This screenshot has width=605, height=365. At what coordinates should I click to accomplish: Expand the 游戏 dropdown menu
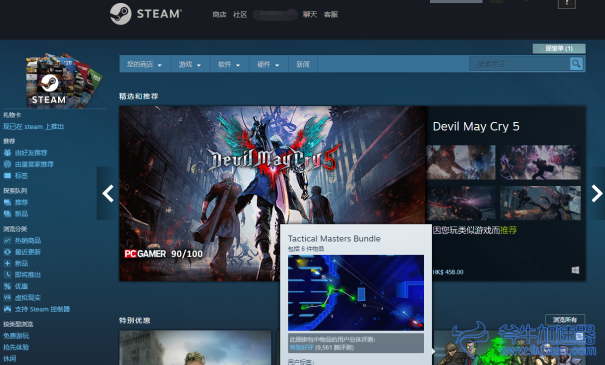tap(190, 64)
